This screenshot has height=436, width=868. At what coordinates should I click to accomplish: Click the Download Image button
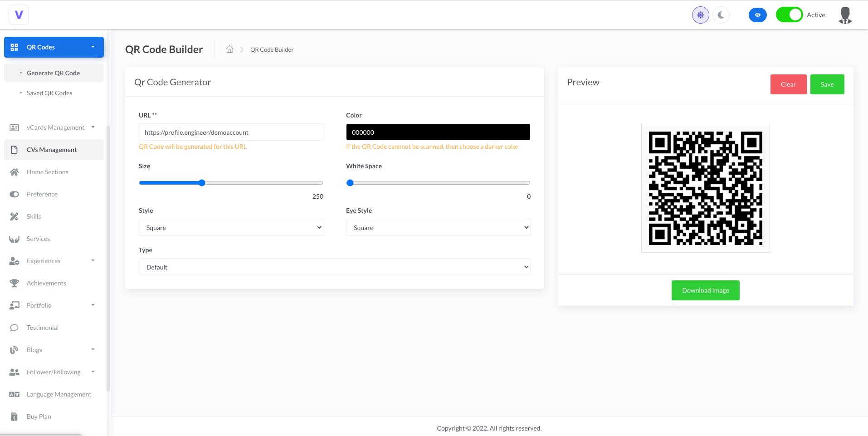coord(705,290)
